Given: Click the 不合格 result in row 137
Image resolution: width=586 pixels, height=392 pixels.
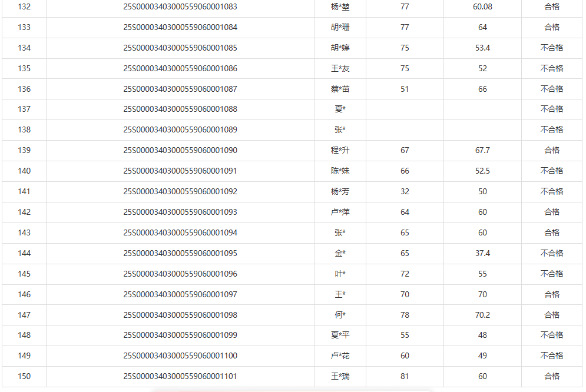Looking at the screenshot, I should tap(552, 109).
